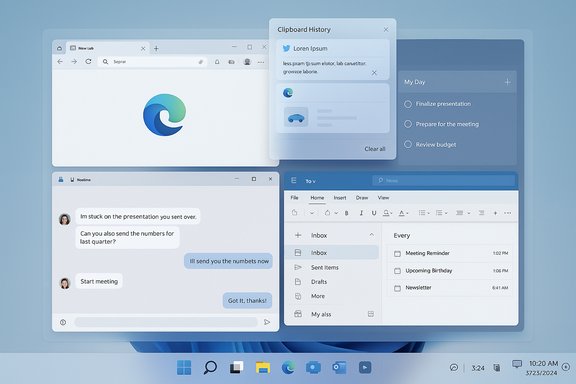Open emoji picker in the chat window
576x384 pixels.
[x=63, y=322]
